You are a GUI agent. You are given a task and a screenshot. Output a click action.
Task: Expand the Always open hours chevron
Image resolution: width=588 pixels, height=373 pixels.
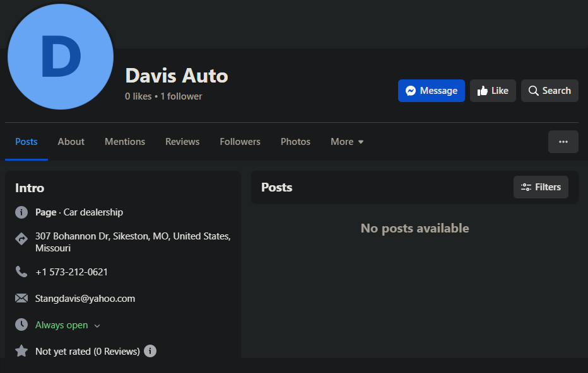(97, 326)
